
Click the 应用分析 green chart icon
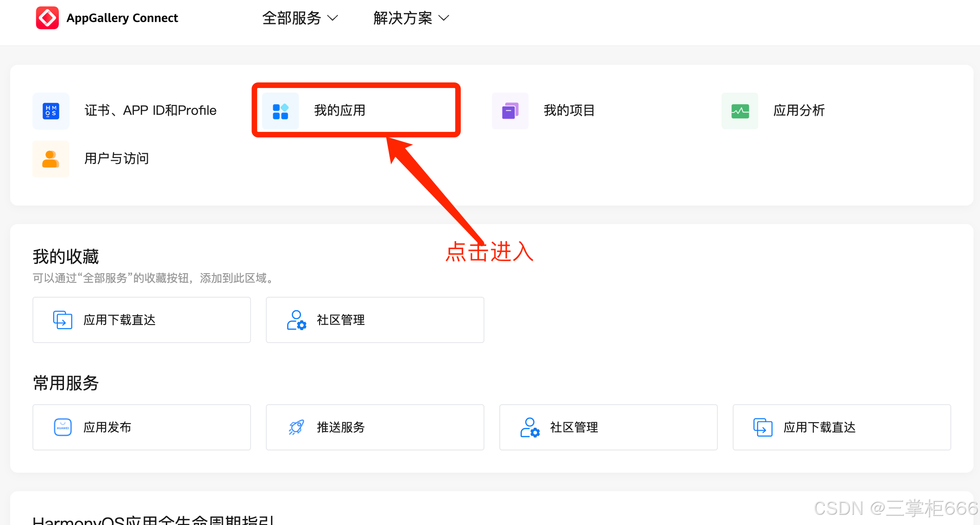[x=740, y=111]
